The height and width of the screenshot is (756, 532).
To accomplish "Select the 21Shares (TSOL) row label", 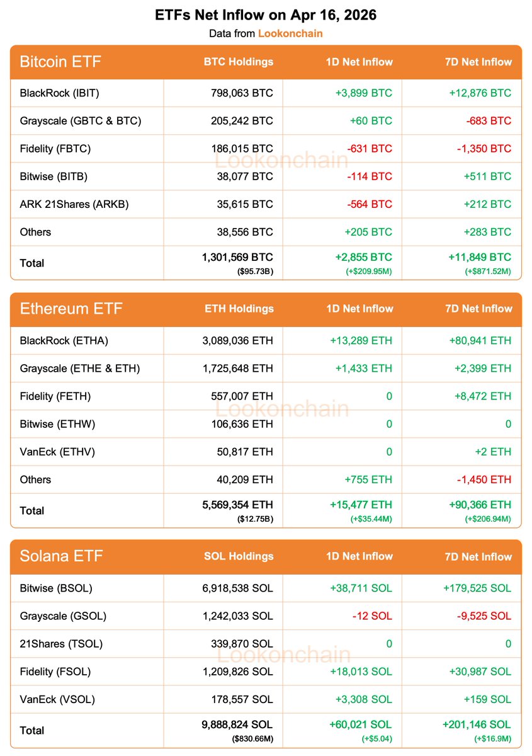I will point(61,644).
